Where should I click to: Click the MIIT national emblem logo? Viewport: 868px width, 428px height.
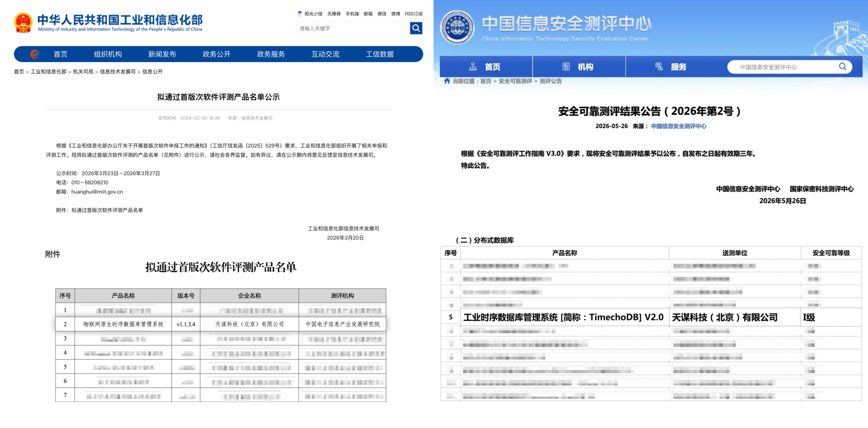point(23,22)
